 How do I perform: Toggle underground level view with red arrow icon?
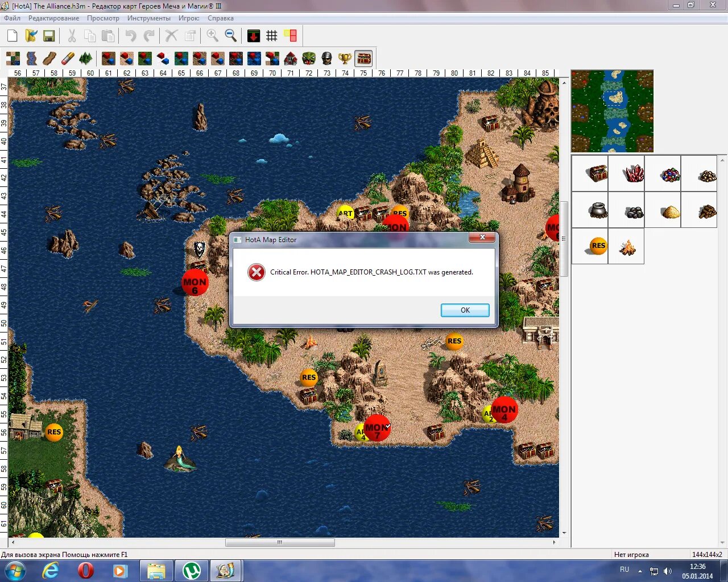pyautogui.click(x=254, y=36)
